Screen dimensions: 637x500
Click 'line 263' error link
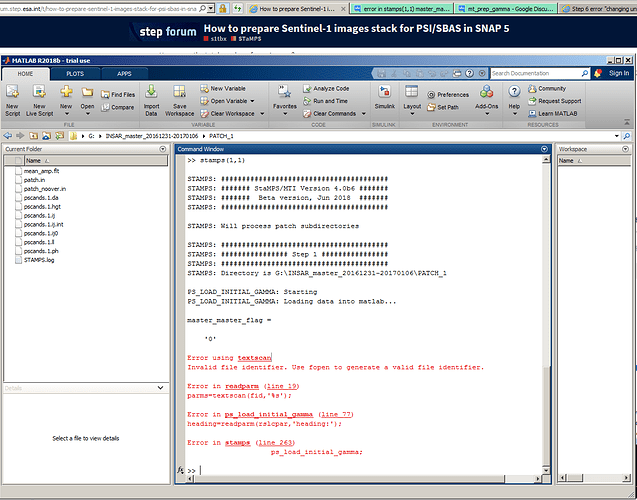click(x=275, y=443)
